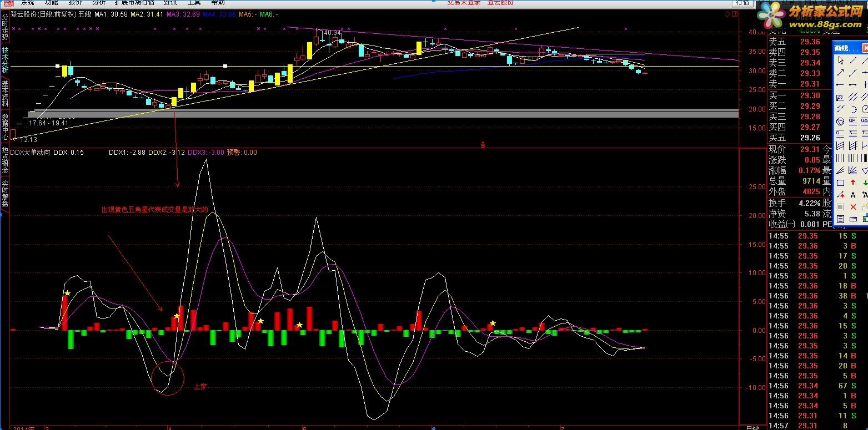
Task: Choose the A text annotation tool
Action: click(853, 194)
